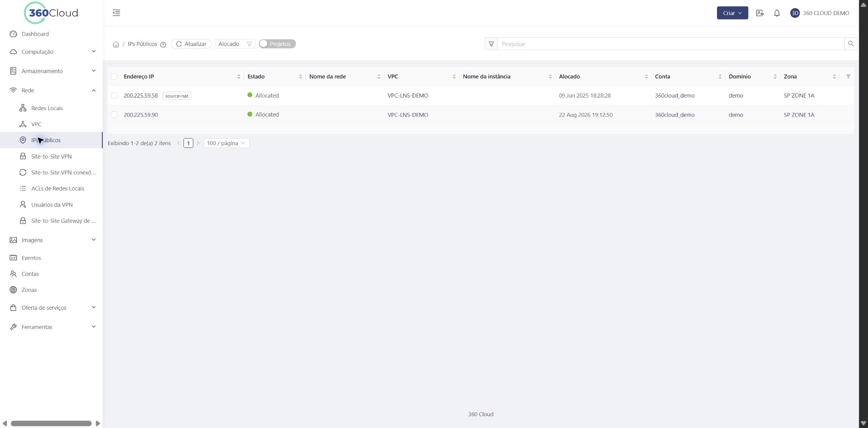Click the Atualizar refresh button
Image resolution: width=868 pixels, height=428 pixels.
tap(191, 44)
